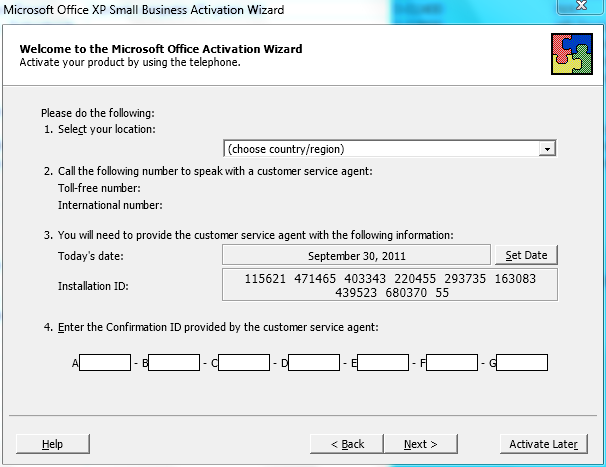The image size is (606, 467).
Task: Focus Confirmation ID field A
Action: (x=105, y=363)
